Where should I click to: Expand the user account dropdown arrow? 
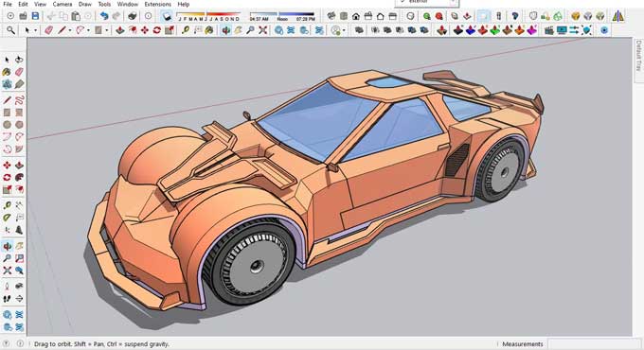point(344,30)
